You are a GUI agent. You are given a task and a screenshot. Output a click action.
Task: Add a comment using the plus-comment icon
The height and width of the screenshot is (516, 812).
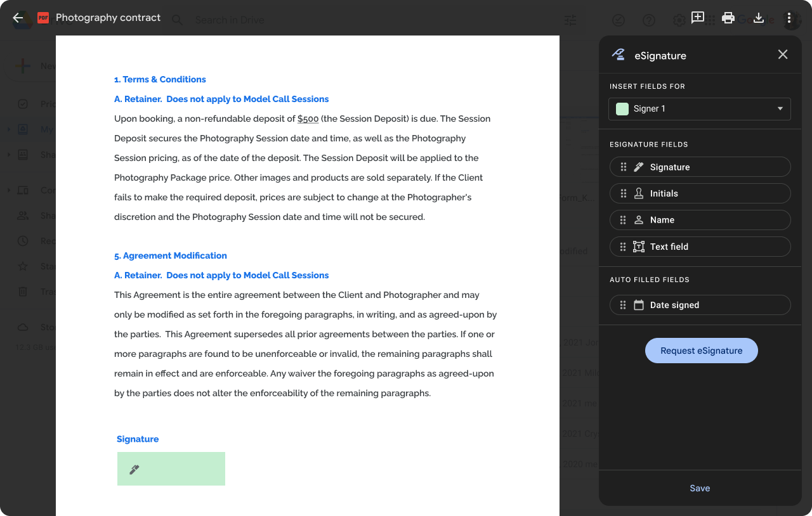698,18
